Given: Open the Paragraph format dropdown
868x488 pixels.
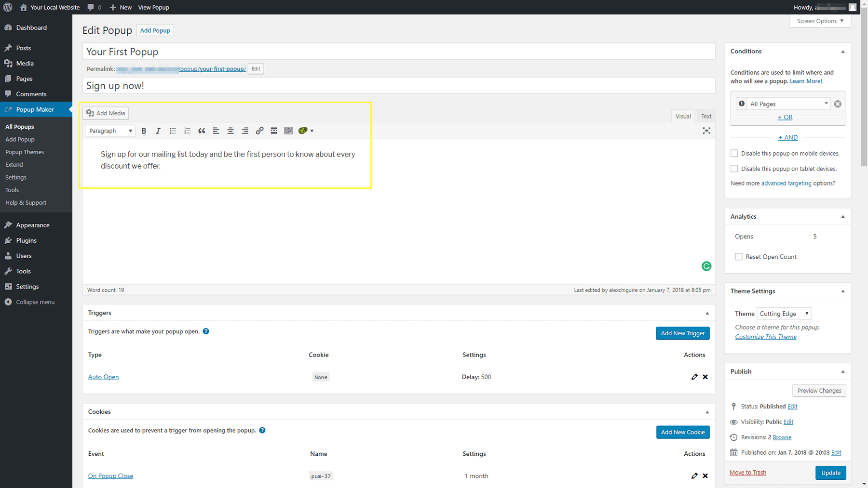Looking at the screenshot, I should tap(110, 131).
